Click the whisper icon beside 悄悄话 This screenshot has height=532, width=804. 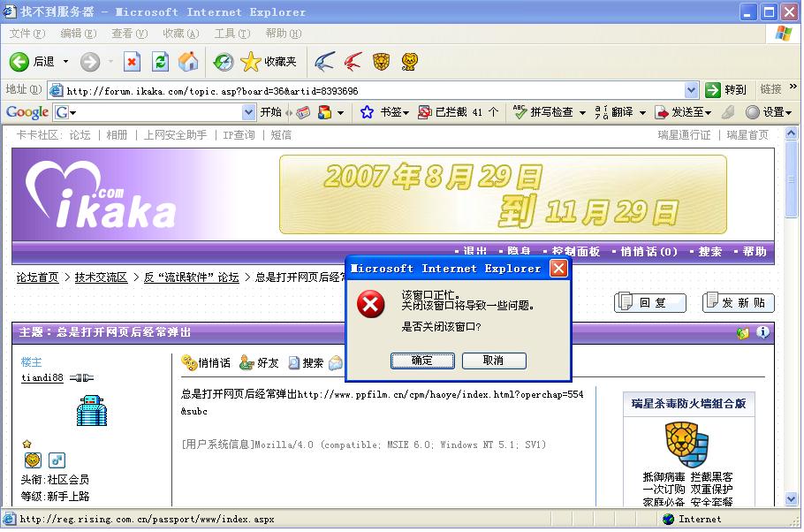point(189,362)
